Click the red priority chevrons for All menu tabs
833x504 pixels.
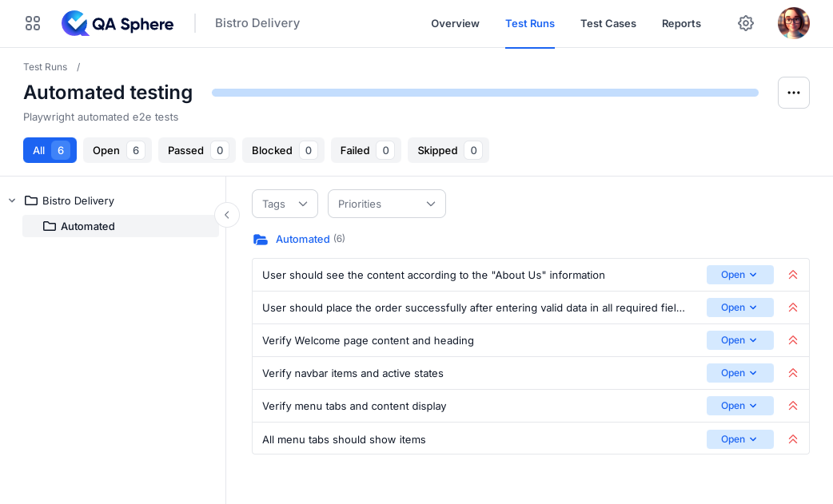(792, 439)
